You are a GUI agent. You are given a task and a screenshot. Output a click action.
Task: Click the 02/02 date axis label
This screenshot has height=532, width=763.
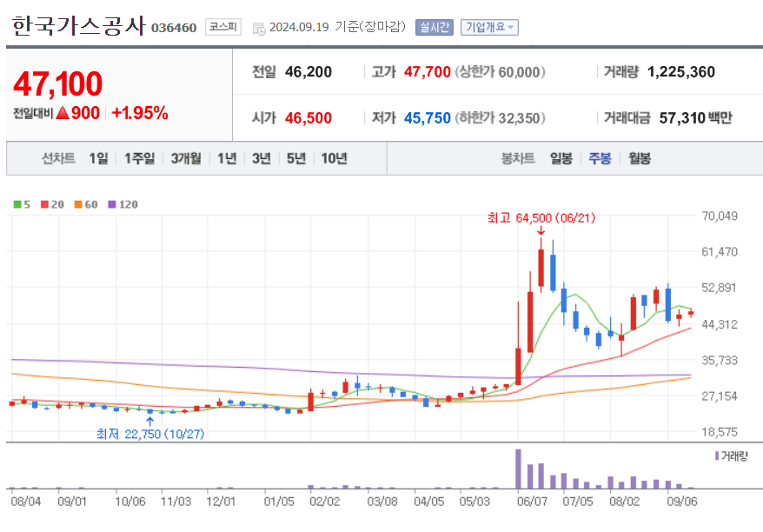coord(324,502)
